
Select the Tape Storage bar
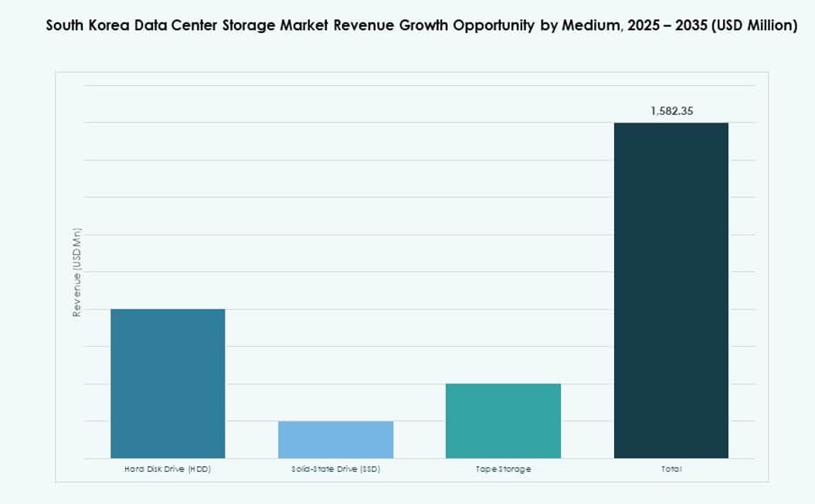coord(502,421)
